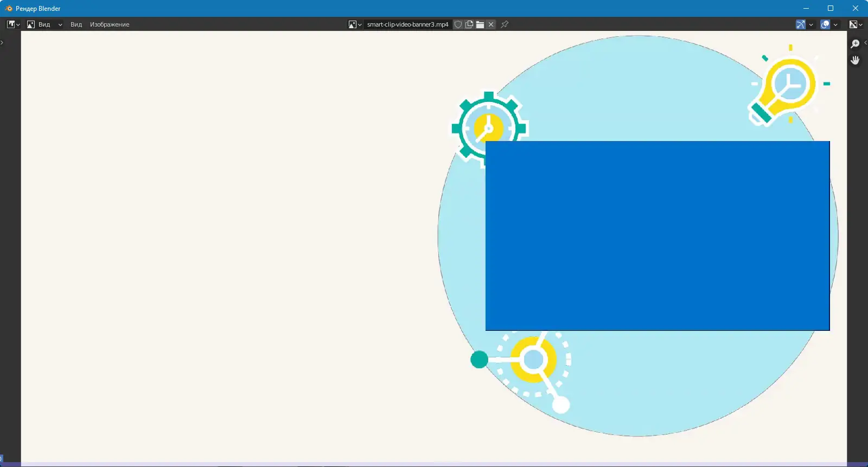The height and width of the screenshot is (467, 868).
Task: Unlink the image with the X icon
Action: (491, 24)
